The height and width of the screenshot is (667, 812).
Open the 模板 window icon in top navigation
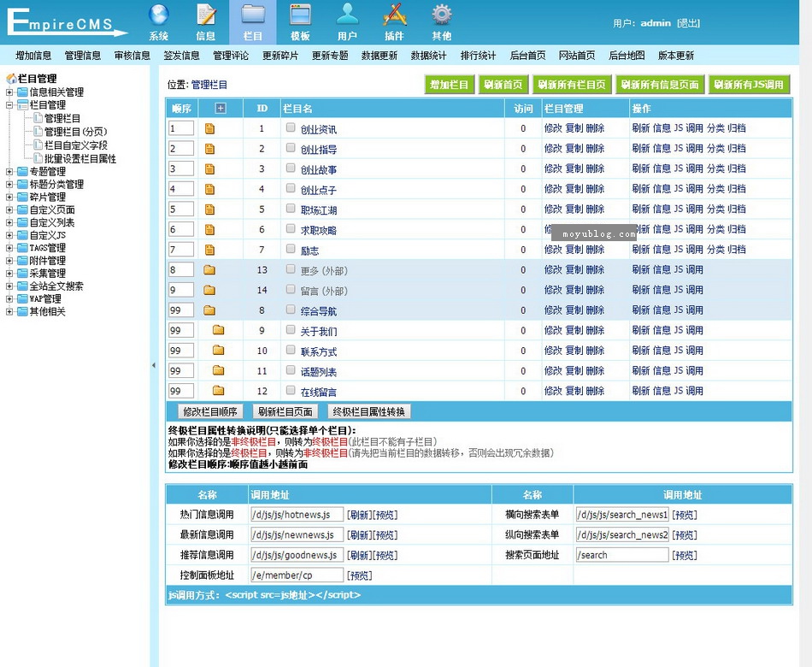[300, 15]
